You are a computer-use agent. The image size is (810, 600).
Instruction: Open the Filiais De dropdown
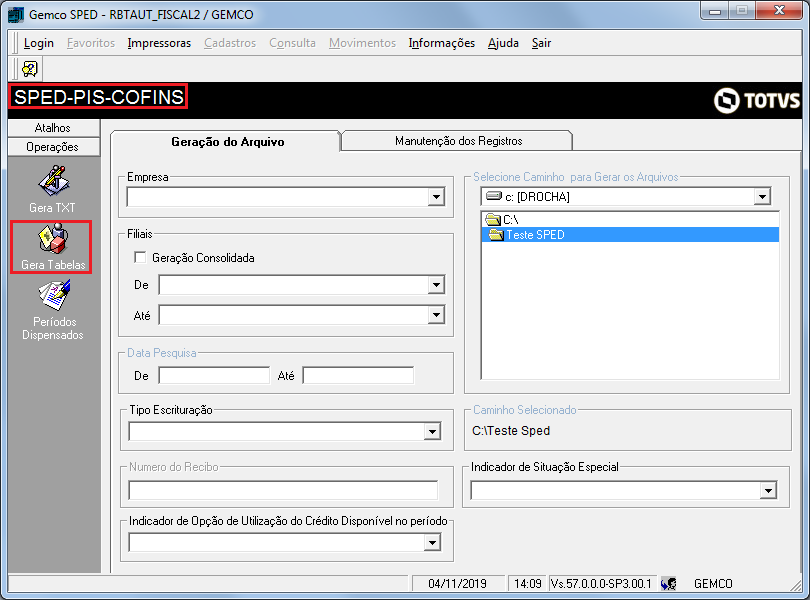436,285
